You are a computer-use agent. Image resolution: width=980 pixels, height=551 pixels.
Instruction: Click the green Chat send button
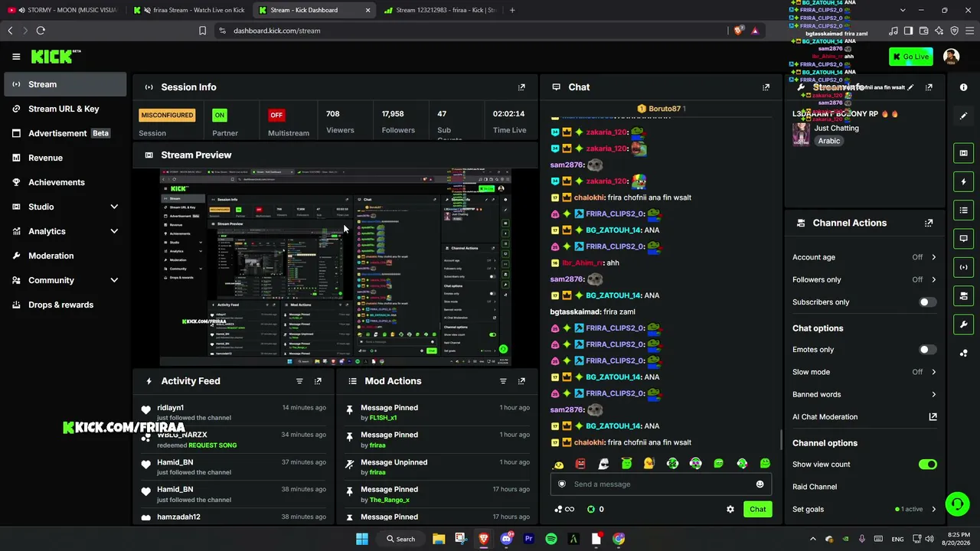pos(757,509)
